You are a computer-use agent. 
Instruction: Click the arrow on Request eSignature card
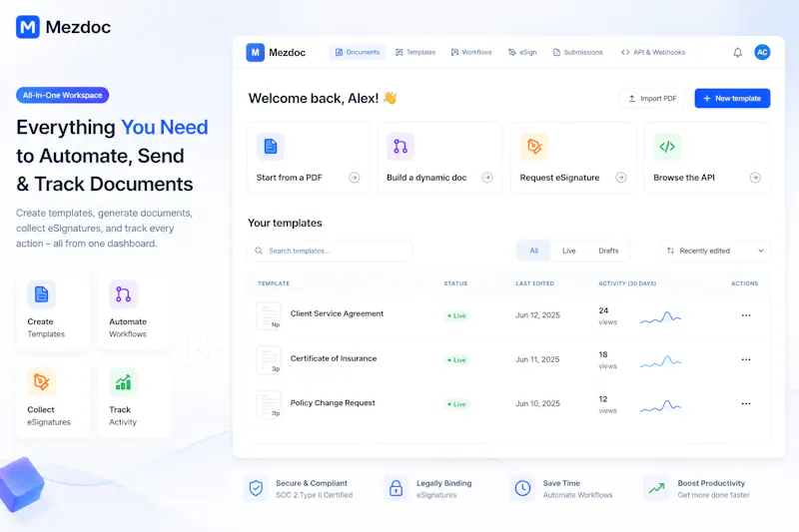point(620,178)
